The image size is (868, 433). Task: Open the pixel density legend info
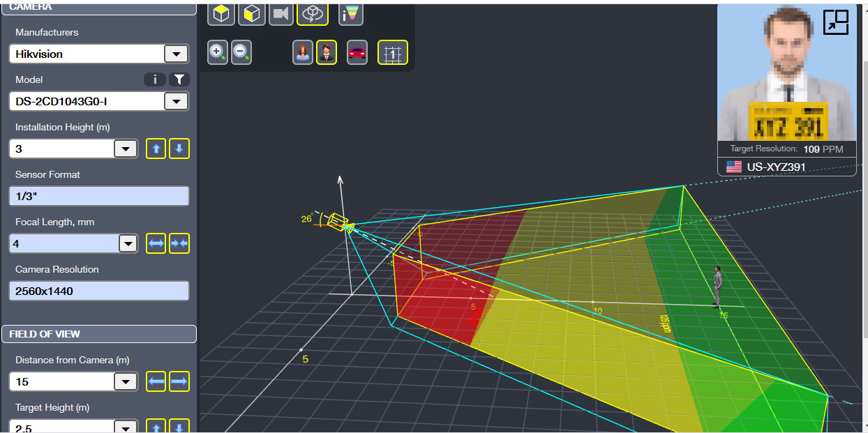click(x=350, y=13)
